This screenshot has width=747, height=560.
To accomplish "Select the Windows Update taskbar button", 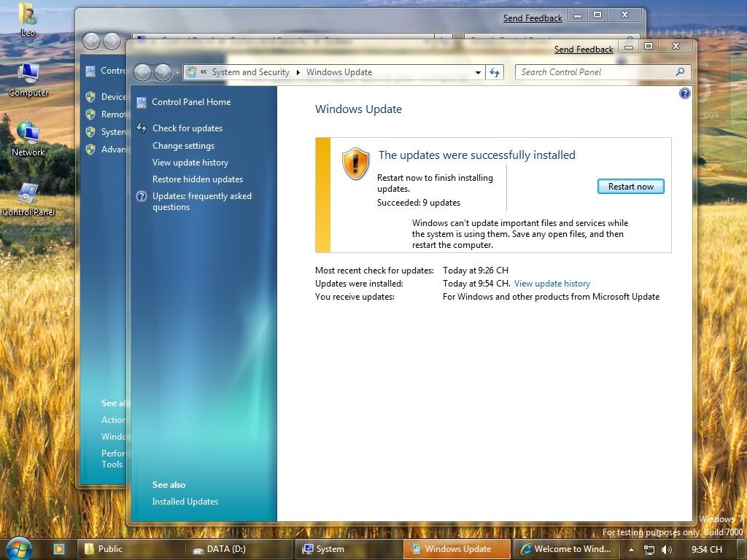I will click(x=457, y=549).
